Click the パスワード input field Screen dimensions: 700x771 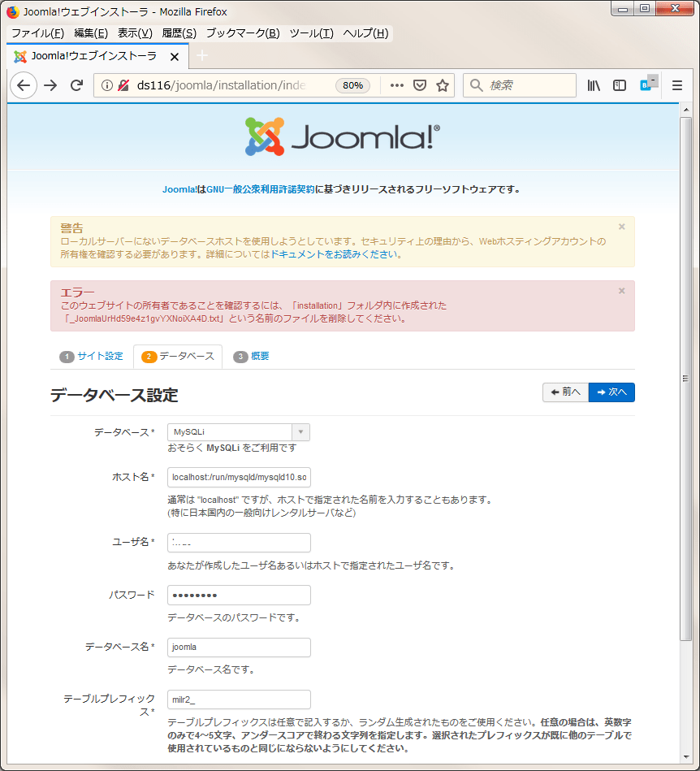tap(239, 595)
